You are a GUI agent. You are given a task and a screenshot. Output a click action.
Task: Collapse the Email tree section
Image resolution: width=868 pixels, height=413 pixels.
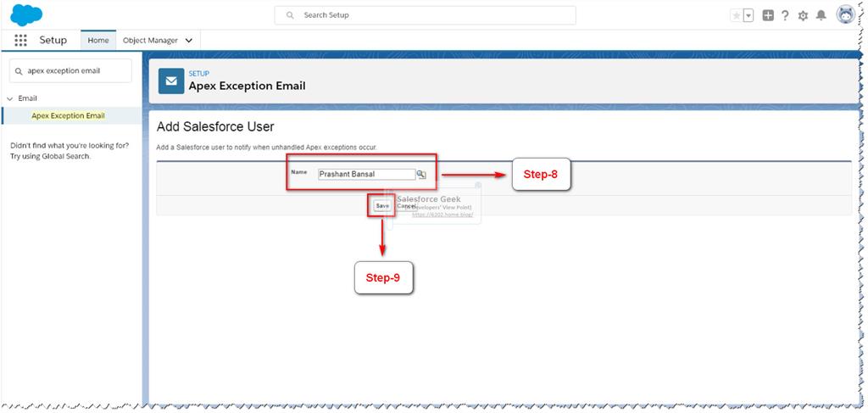(8, 98)
